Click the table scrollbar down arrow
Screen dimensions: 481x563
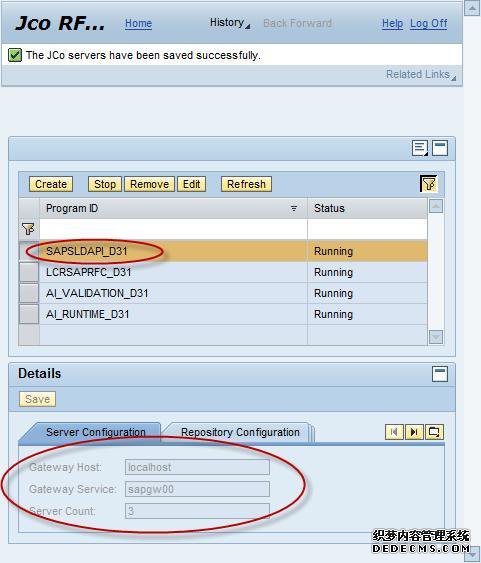(x=436, y=337)
